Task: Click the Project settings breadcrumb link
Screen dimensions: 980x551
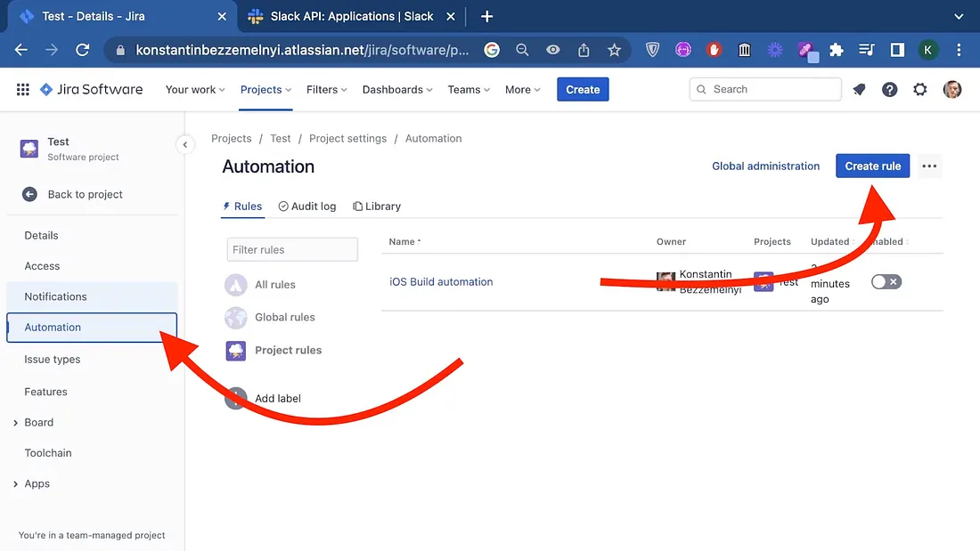Action: click(x=347, y=139)
